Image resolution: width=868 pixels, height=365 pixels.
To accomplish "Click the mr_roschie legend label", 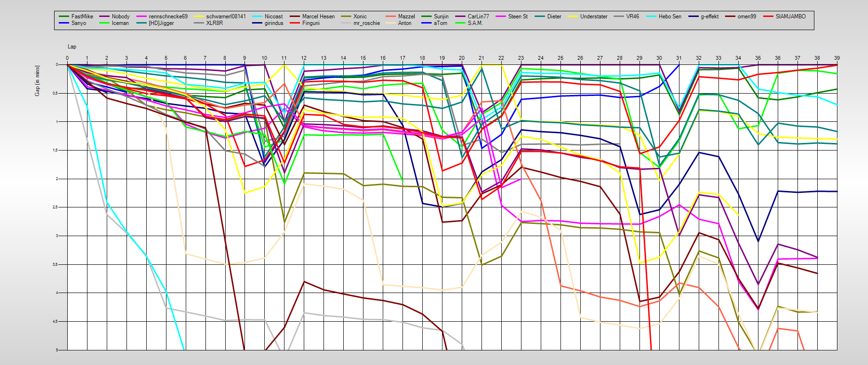I will pyautogui.click(x=366, y=23).
